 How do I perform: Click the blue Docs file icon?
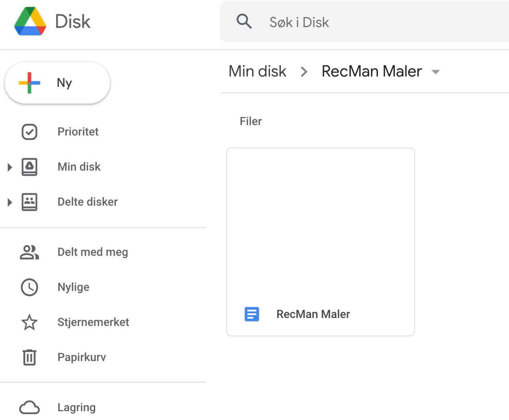tap(252, 314)
